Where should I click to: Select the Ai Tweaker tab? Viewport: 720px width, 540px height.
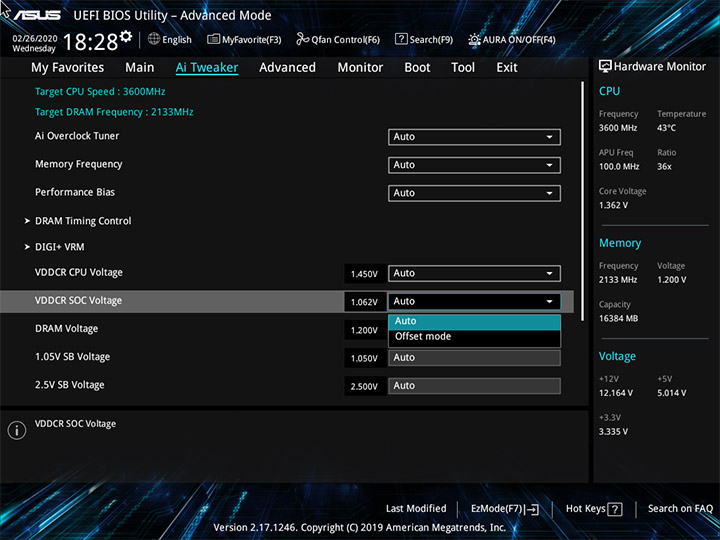pos(207,68)
